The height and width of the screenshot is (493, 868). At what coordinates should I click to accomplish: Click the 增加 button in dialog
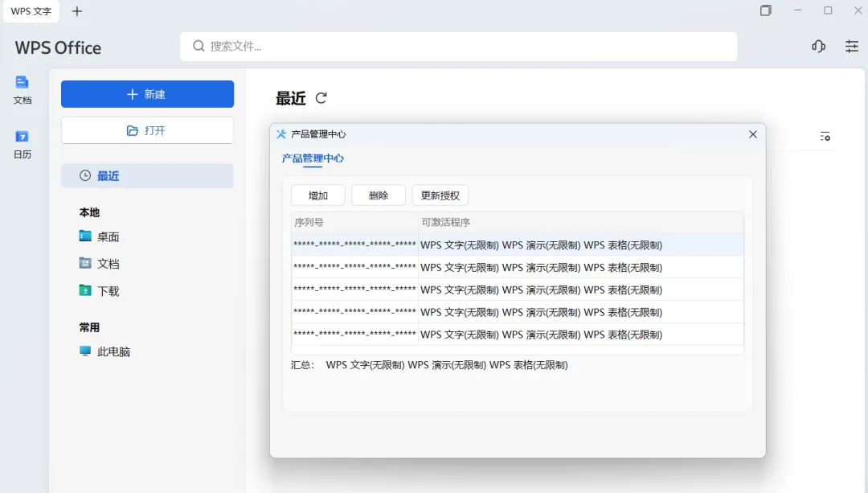(318, 195)
